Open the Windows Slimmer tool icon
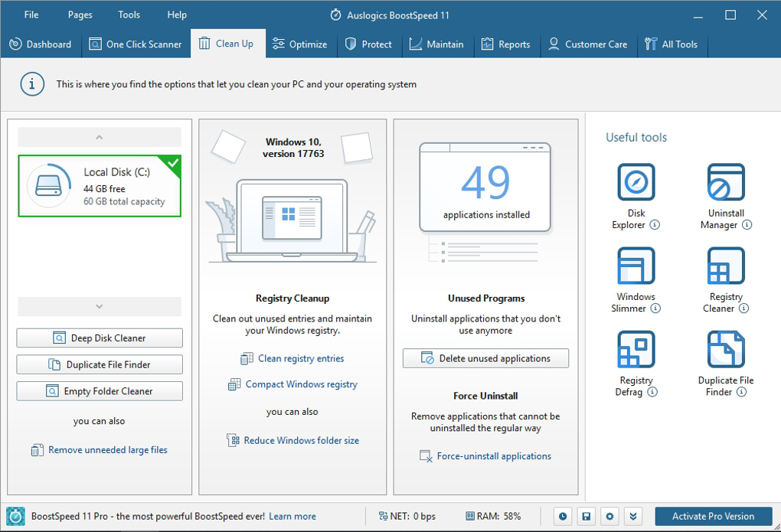 (x=636, y=266)
